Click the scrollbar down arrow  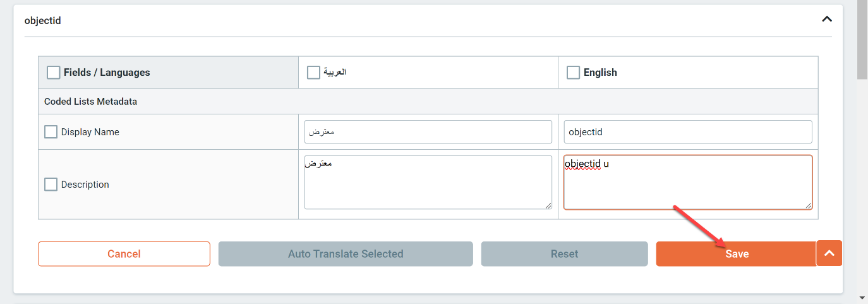862,296
